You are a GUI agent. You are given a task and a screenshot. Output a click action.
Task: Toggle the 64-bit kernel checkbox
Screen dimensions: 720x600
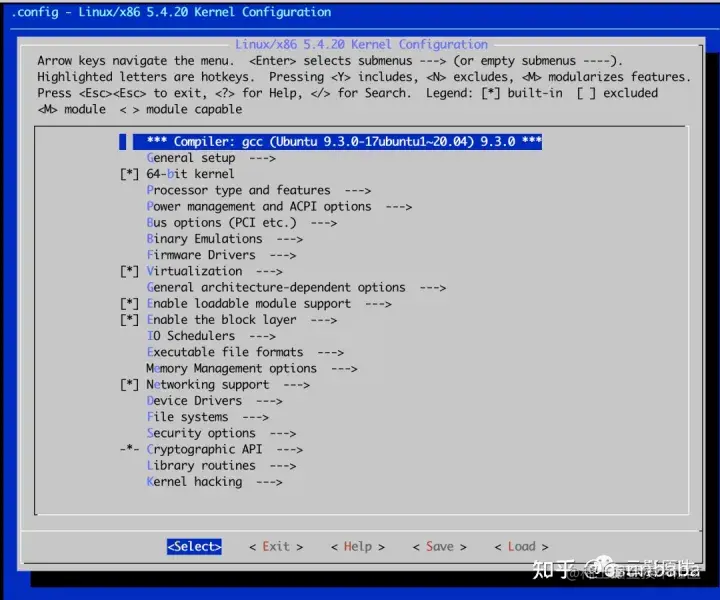[x=129, y=174]
